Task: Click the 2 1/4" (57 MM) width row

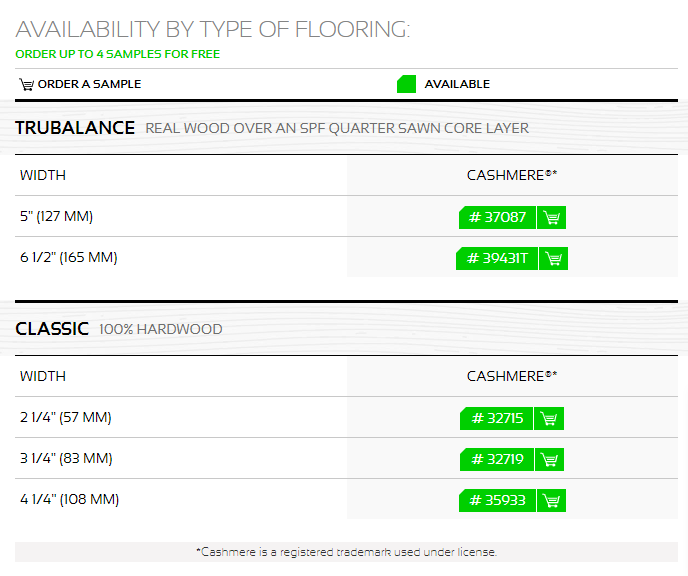Action: pos(346,417)
